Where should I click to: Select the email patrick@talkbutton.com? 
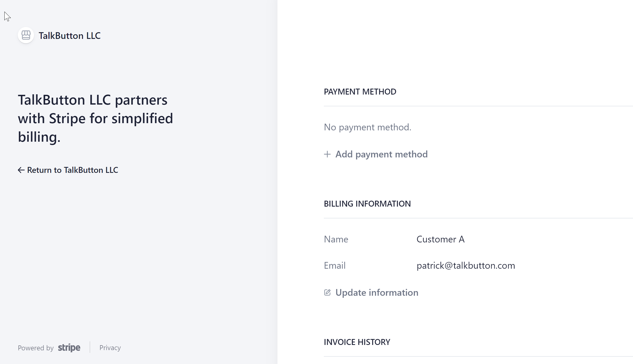466,266
